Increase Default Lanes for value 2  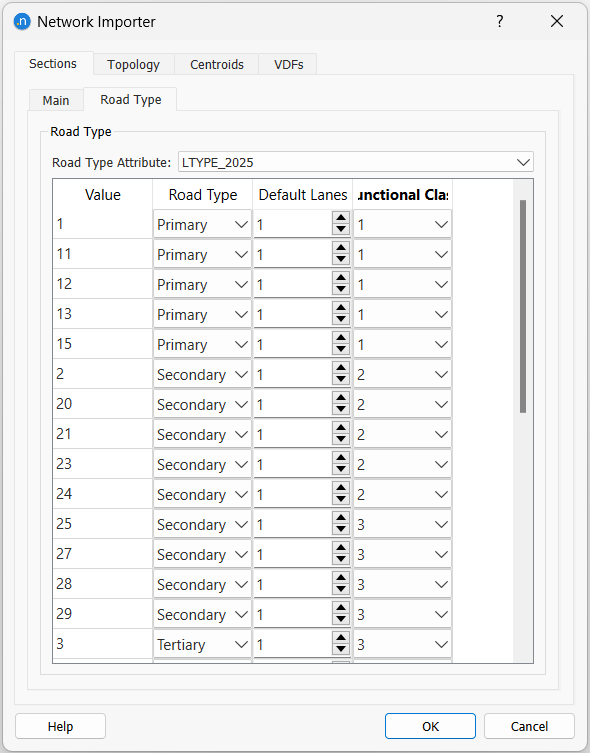tap(341, 368)
